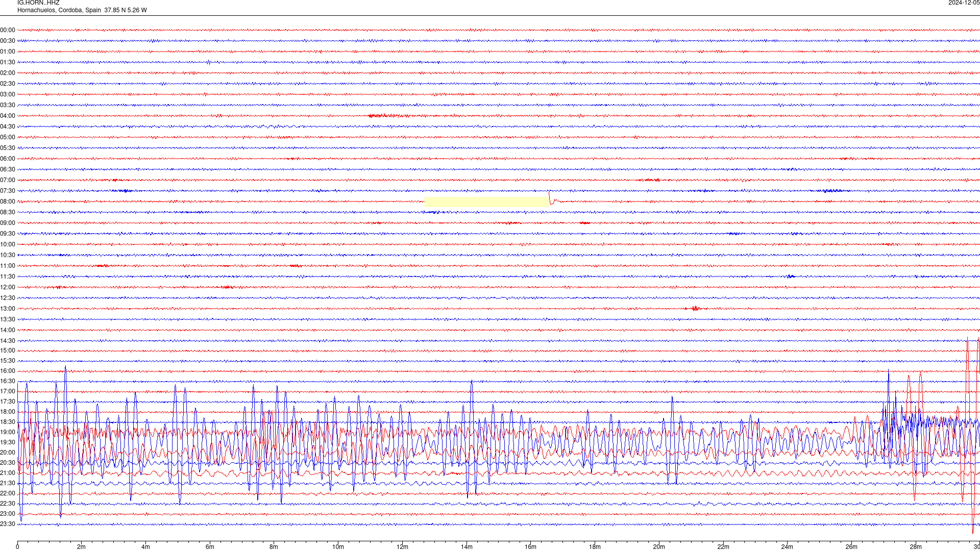Image resolution: width=980 pixels, height=551 pixels.
Task: Choose the 23:30 row label
Action: pos(8,524)
